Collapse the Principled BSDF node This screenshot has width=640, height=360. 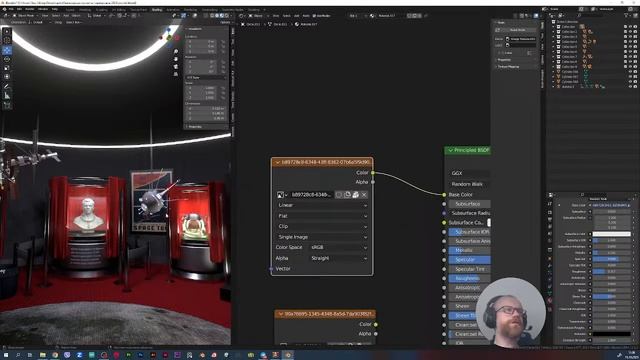pyautogui.click(x=451, y=150)
